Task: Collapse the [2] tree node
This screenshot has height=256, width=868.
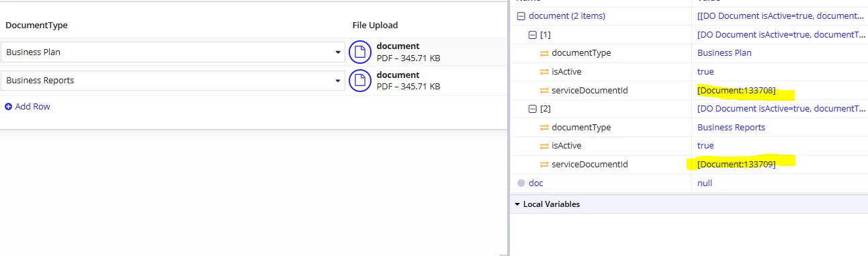Action: (533, 109)
